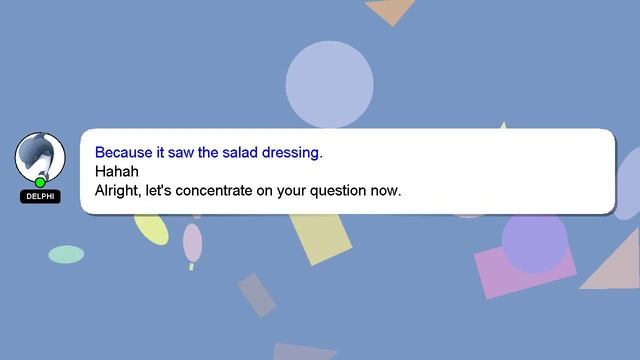Click the large pale circle above the bubble
Image resolution: width=640 pixels, height=360 pixels.
329,84
